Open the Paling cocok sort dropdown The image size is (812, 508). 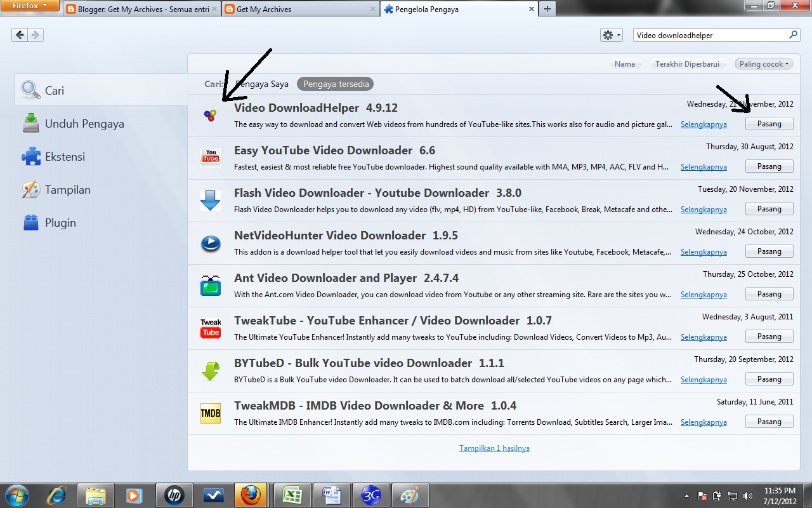(764, 64)
